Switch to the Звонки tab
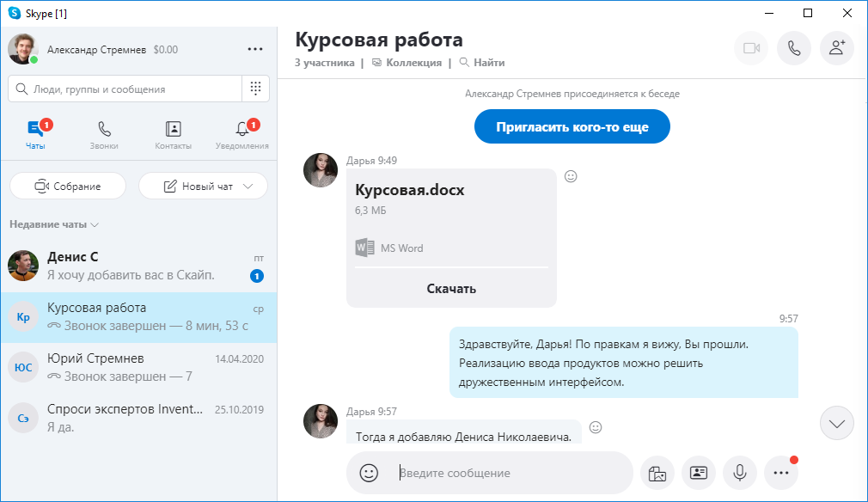Viewport: 868px width, 502px height. (104, 134)
